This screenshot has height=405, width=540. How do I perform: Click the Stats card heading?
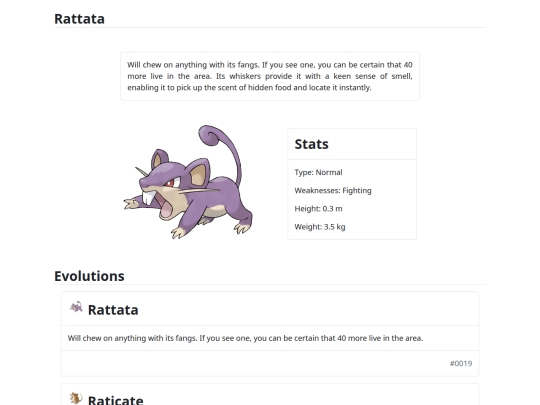coord(311,144)
